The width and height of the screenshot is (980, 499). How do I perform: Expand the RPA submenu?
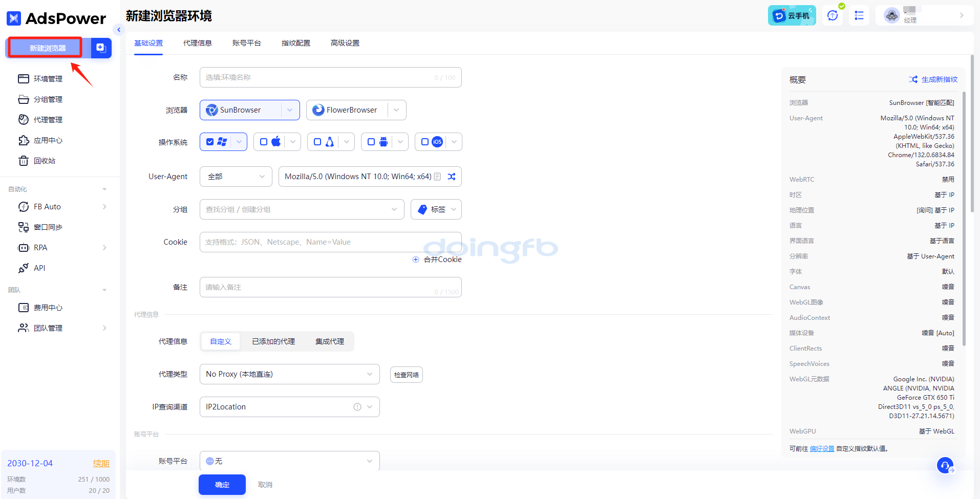pos(104,248)
